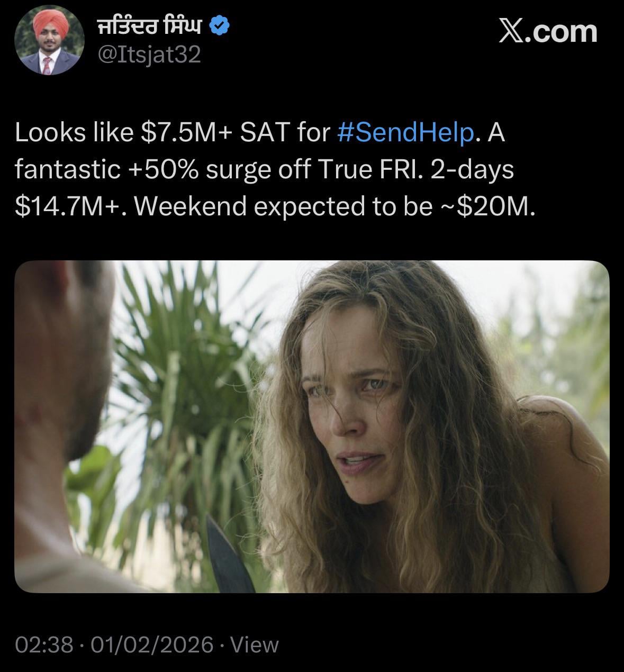Click the X letter of the X.com logo
624x672 pixels.
coord(510,32)
